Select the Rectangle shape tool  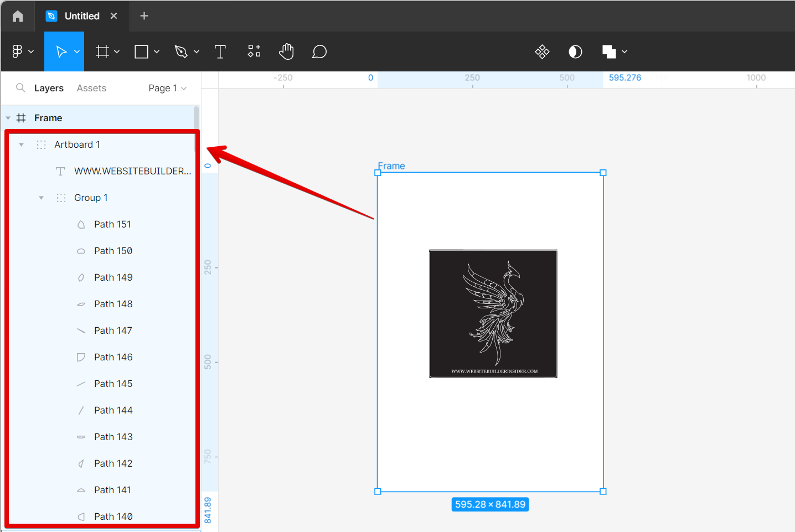point(142,51)
